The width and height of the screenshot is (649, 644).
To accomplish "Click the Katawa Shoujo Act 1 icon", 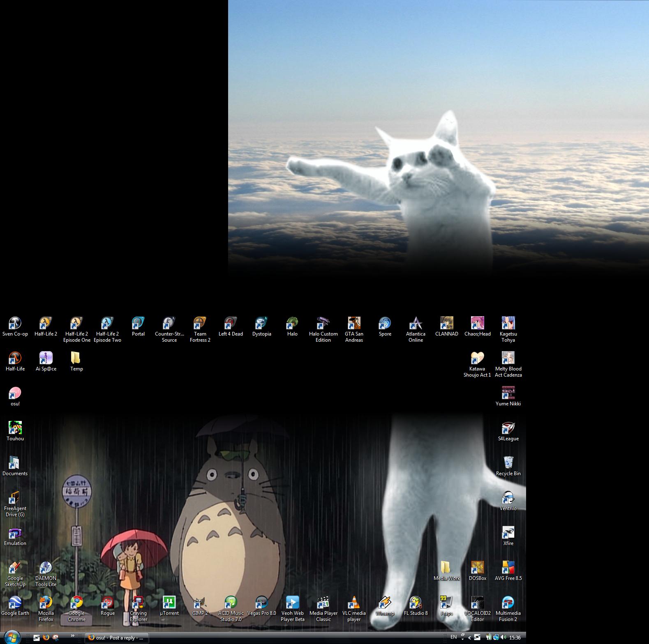I will (478, 364).
